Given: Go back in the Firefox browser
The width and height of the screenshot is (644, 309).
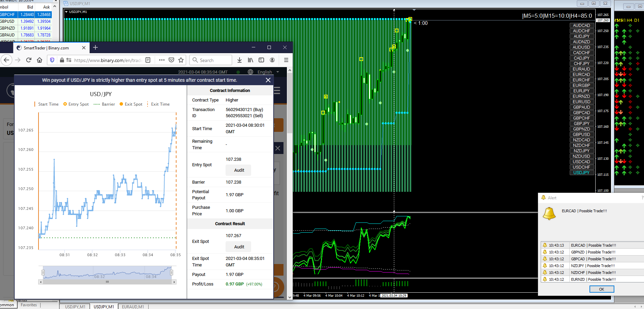Looking at the screenshot, I should click(6, 60).
